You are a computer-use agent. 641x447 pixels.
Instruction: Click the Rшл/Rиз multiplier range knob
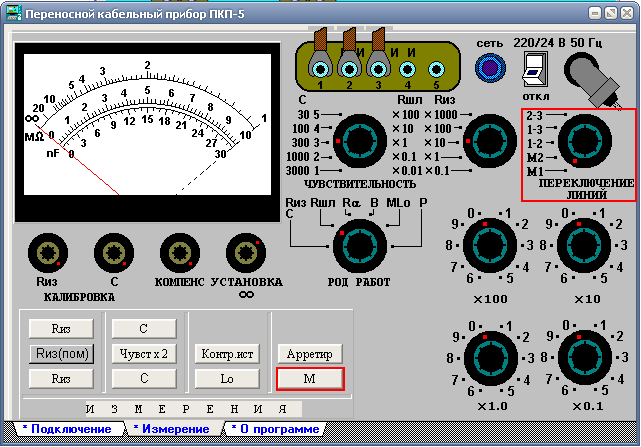[490, 141]
